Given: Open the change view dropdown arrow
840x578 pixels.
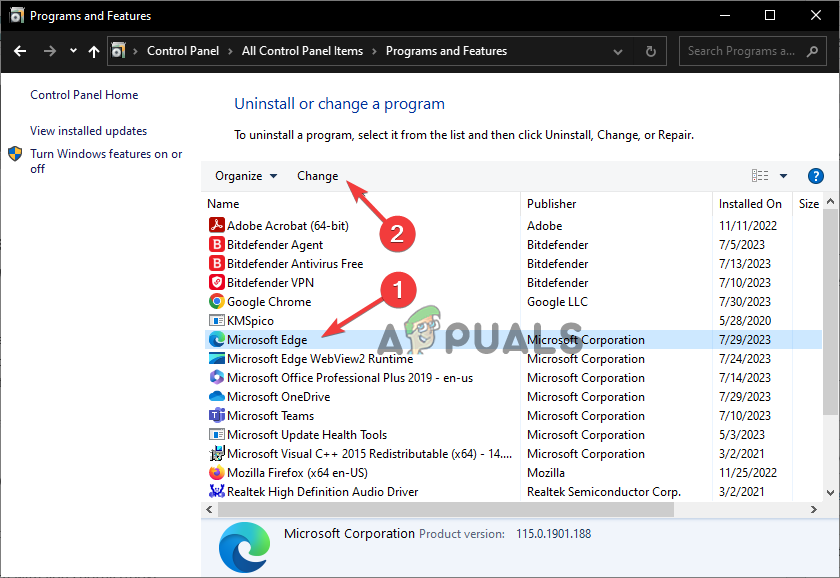Looking at the screenshot, I should 784,175.
